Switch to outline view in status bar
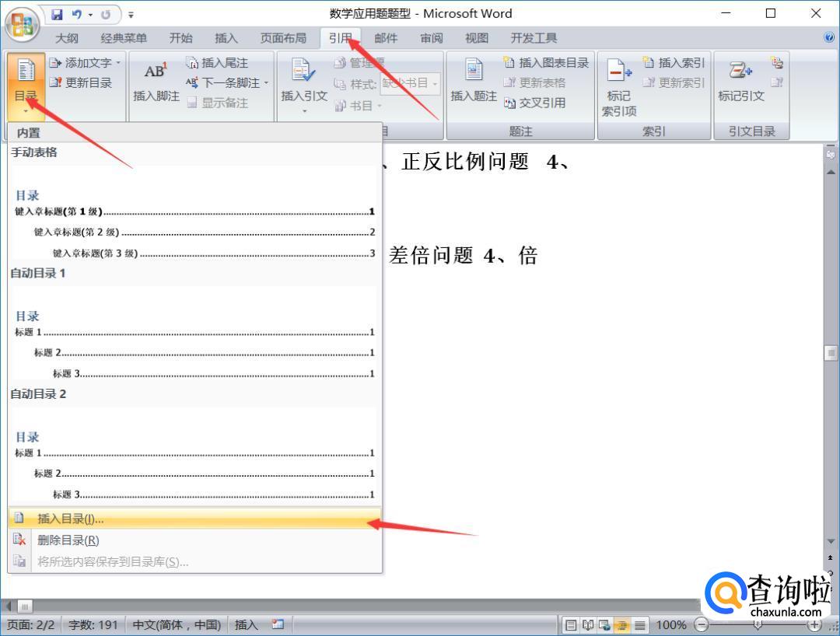This screenshot has width=840, height=636. [624, 625]
